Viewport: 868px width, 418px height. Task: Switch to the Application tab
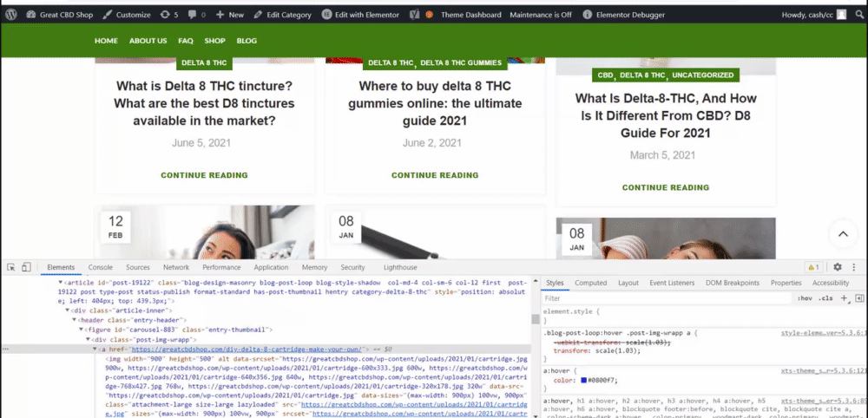pos(271,267)
